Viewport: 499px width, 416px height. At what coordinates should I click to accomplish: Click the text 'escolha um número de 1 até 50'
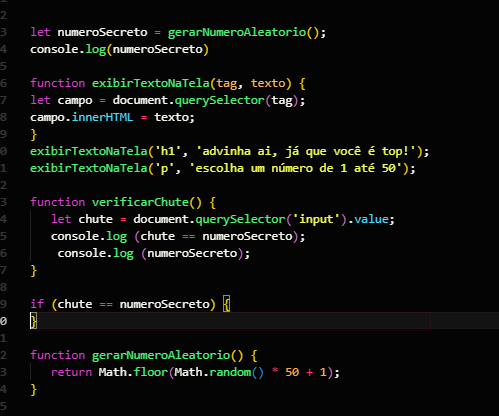296,168
